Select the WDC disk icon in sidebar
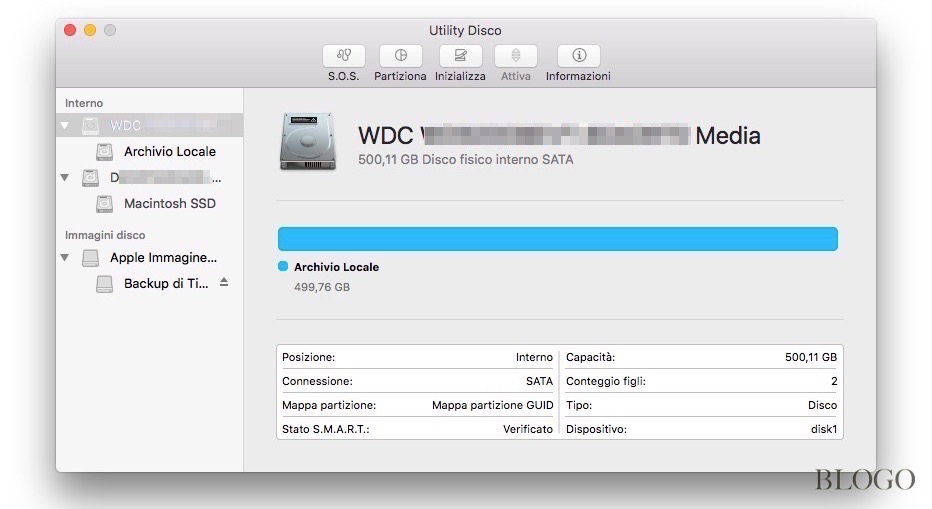This screenshot has height=509, width=932. 90,125
